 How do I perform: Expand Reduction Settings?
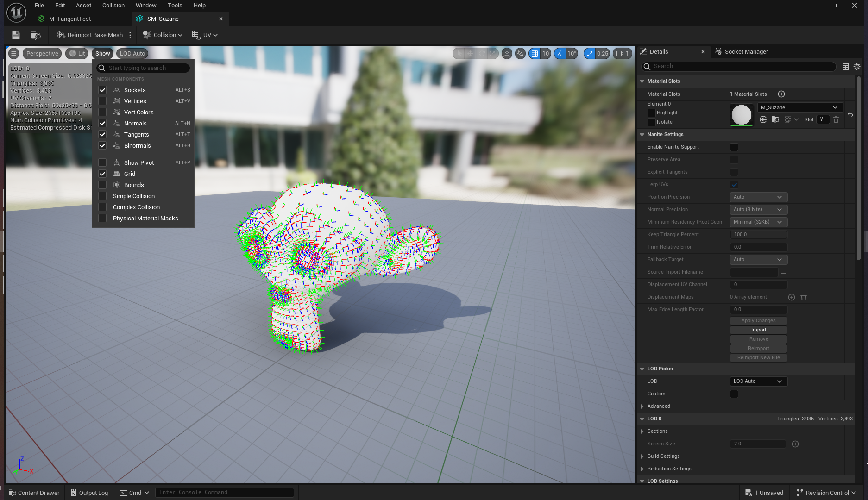tap(642, 469)
